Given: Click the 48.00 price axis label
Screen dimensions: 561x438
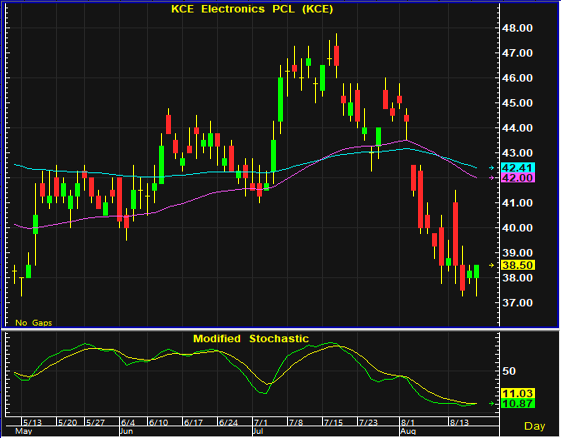Looking at the screenshot, I should (x=517, y=28).
